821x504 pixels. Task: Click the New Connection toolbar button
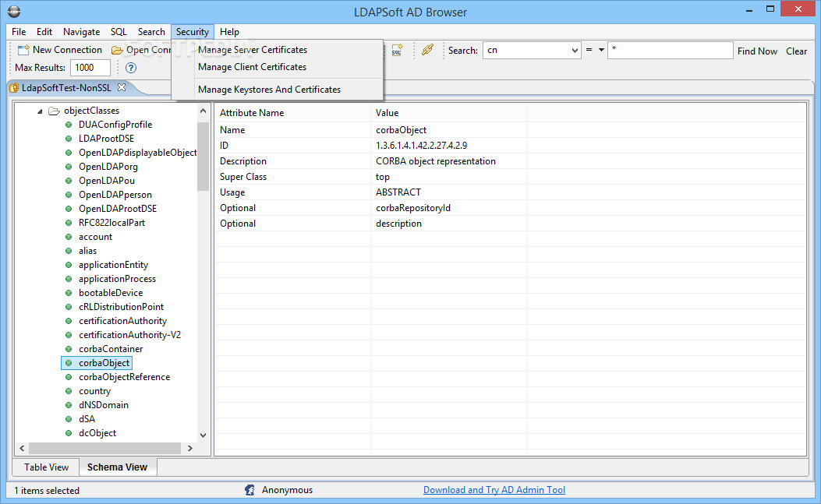(60, 50)
